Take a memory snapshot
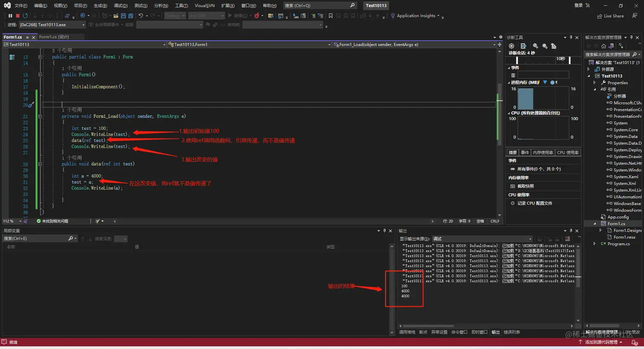 pyautogui.click(x=525, y=186)
